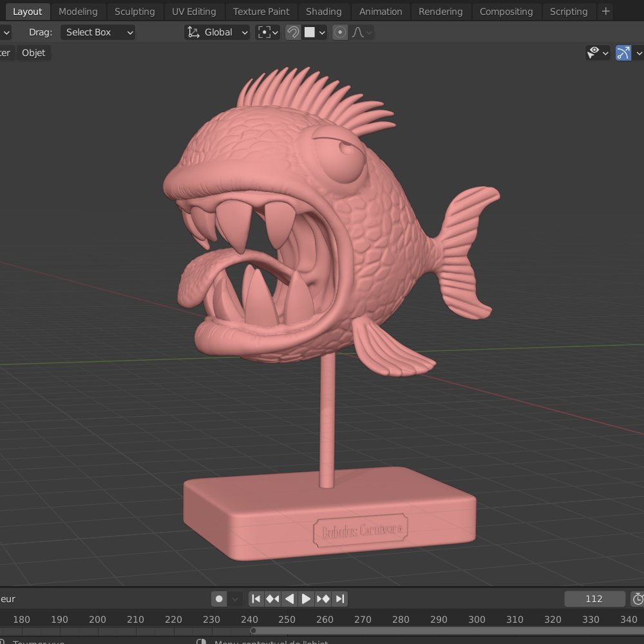Image resolution: width=644 pixels, height=644 pixels.
Task: Toggle viewport gizmos display
Action: click(623, 53)
